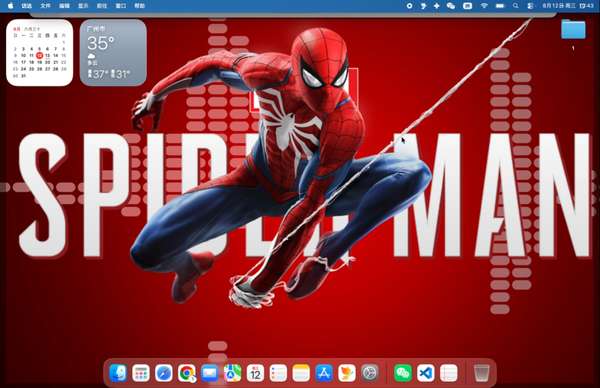Open the Trash in the Dock
This screenshot has height=388, width=600.
[x=481, y=373]
